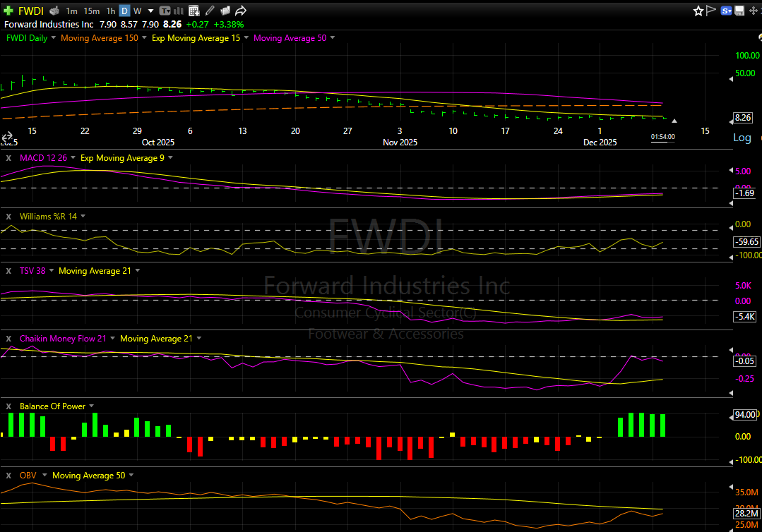Remove the Balance Of Power pane
Screen dimensions: 762x532
tap(8, 406)
